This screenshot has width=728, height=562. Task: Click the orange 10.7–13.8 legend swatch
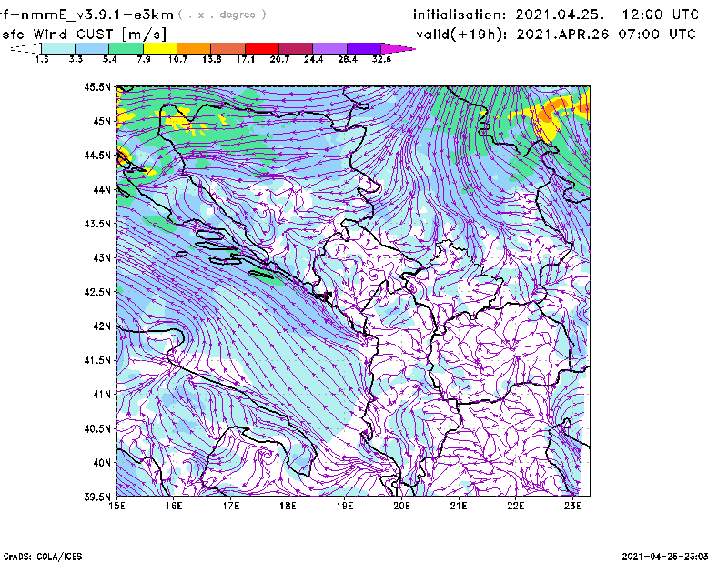click(194, 48)
